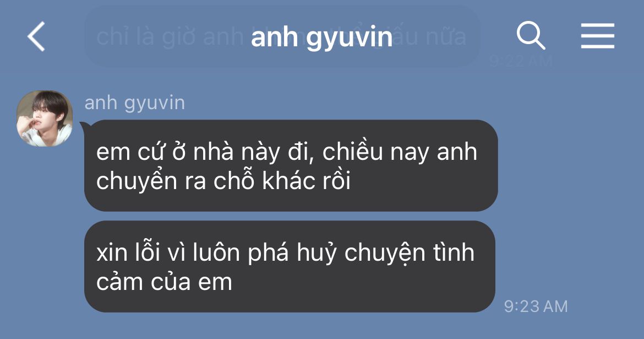Select the message bubble starting with xin lỗi vì luôn
The width and height of the screenshot is (644, 339).
[x=290, y=267]
